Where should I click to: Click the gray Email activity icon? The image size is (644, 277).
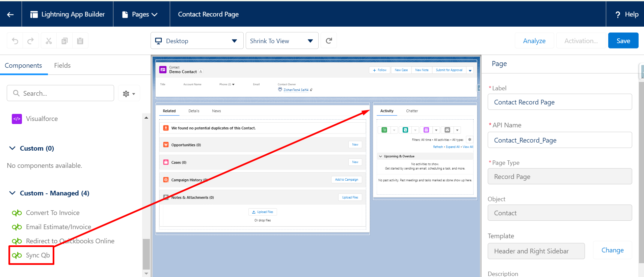click(447, 130)
